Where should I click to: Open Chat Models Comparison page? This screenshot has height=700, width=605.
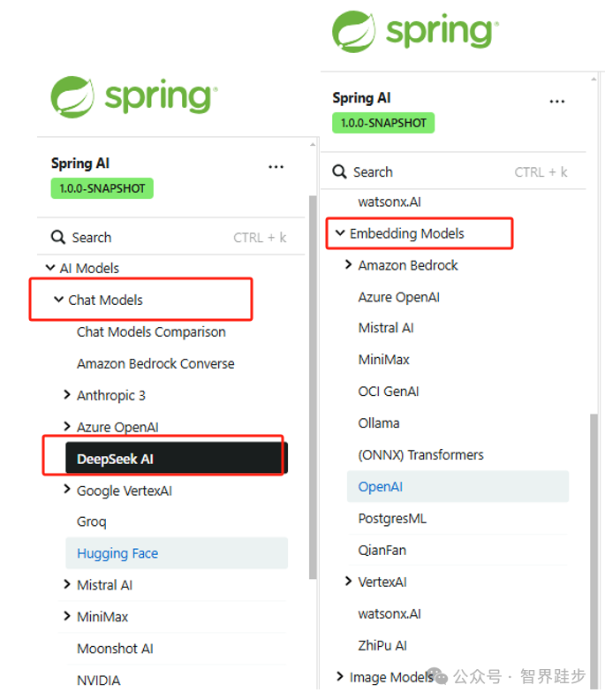[151, 331]
